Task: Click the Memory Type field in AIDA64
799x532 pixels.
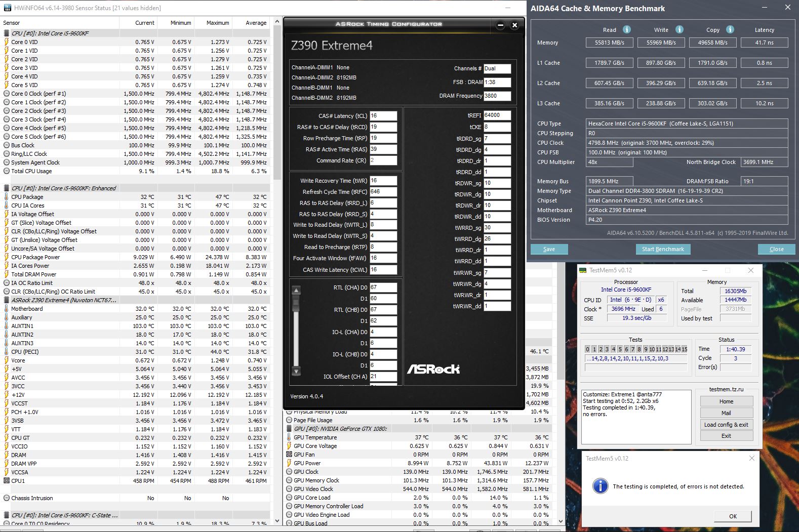Action: click(687, 191)
